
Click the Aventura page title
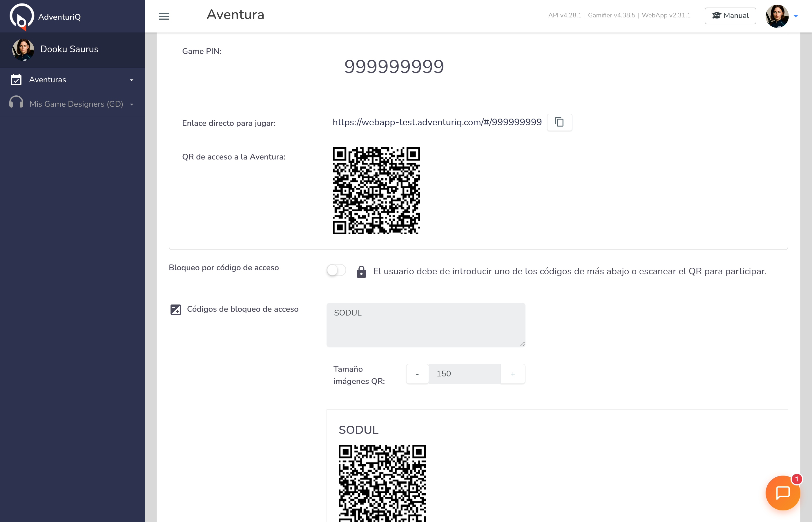(x=235, y=14)
